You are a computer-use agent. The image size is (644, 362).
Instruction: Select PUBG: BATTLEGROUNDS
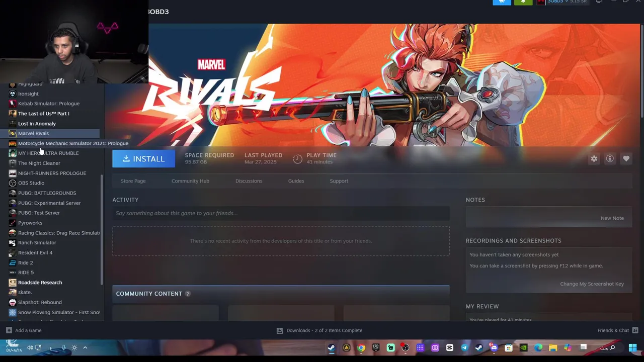[x=47, y=193]
